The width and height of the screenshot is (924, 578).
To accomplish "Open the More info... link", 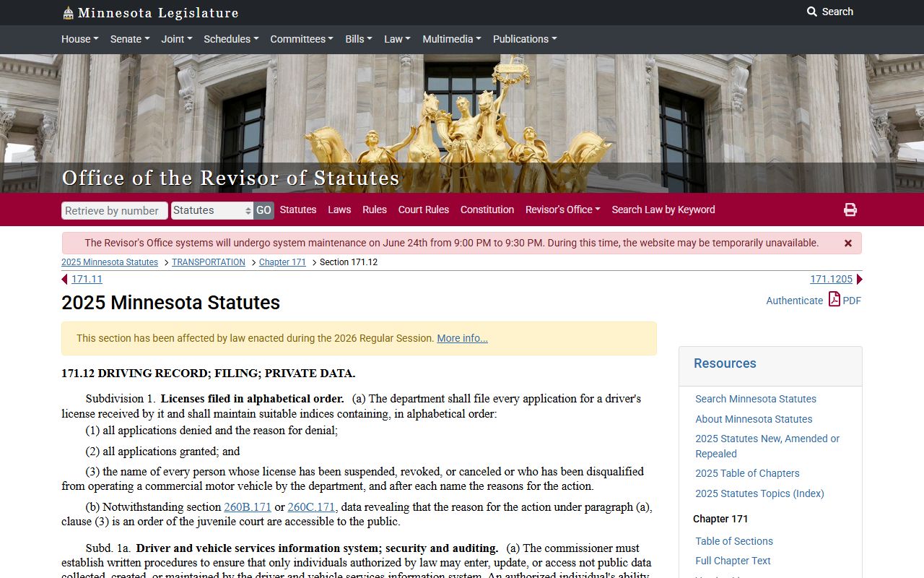I will pyautogui.click(x=462, y=338).
